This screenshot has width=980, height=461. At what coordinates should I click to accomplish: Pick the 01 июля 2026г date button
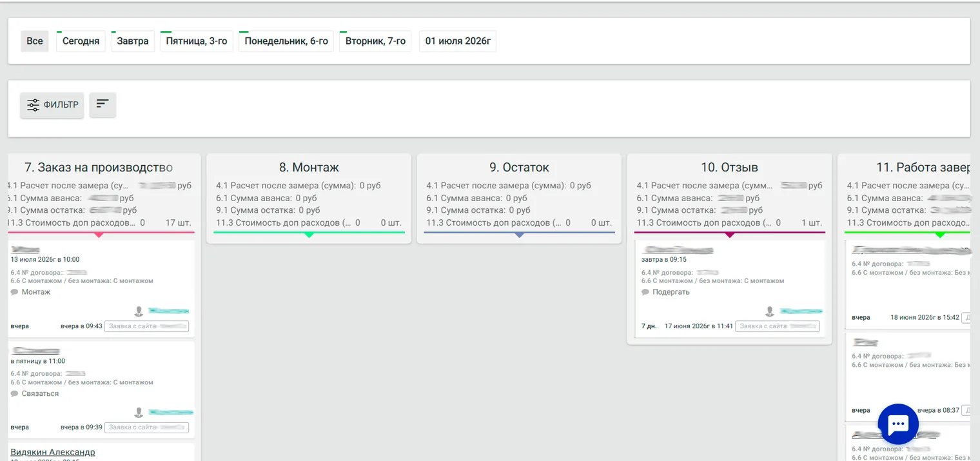coord(458,41)
